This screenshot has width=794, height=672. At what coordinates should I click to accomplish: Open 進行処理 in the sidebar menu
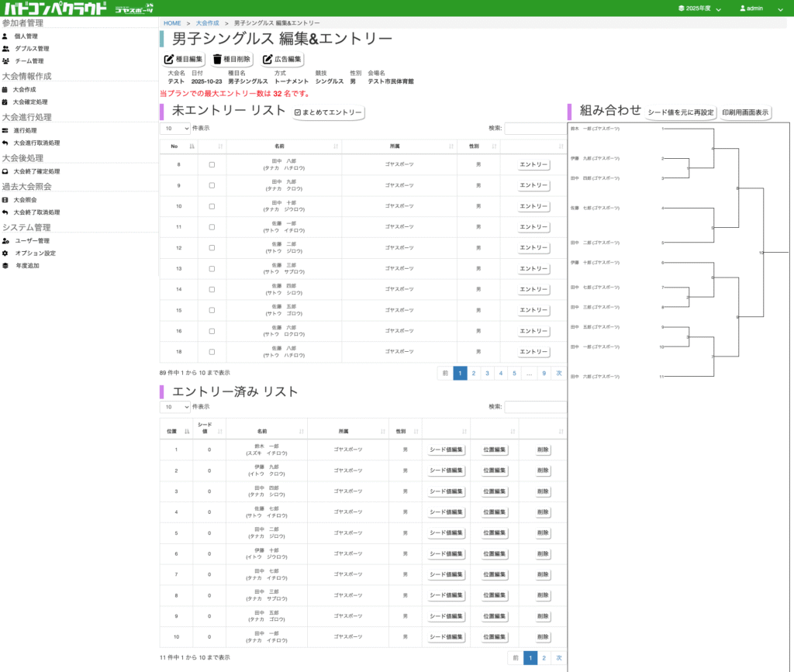point(26,131)
